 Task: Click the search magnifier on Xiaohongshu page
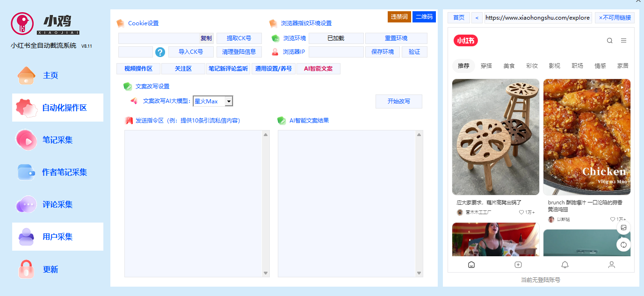coord(609,41)
